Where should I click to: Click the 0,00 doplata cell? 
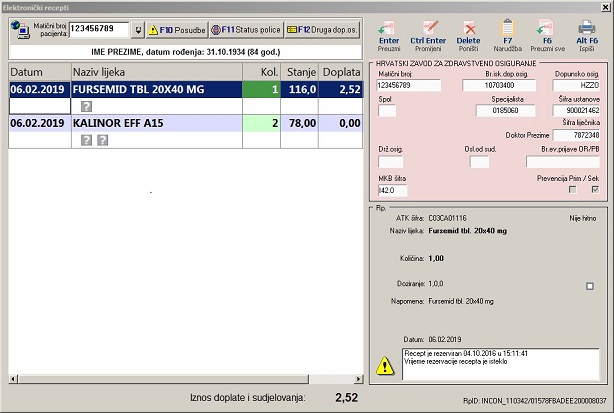[x=341, y=123]
